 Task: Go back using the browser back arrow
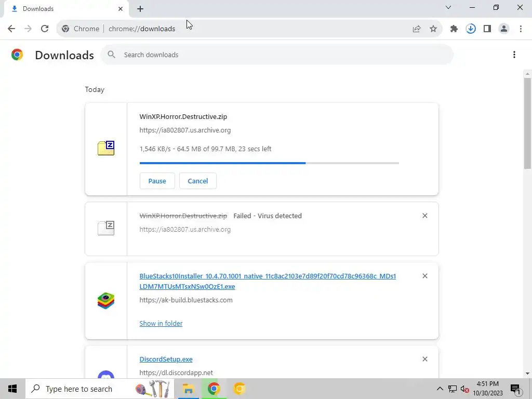11,29
